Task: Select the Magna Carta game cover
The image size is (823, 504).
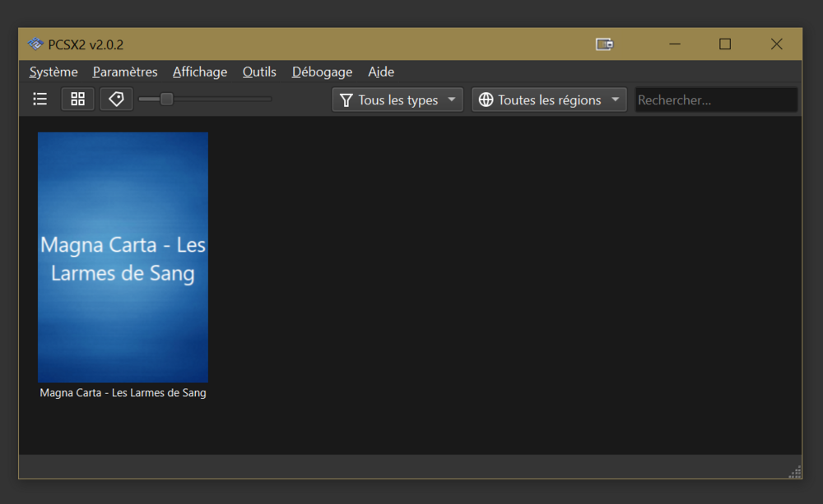Action: click(123, 257)
